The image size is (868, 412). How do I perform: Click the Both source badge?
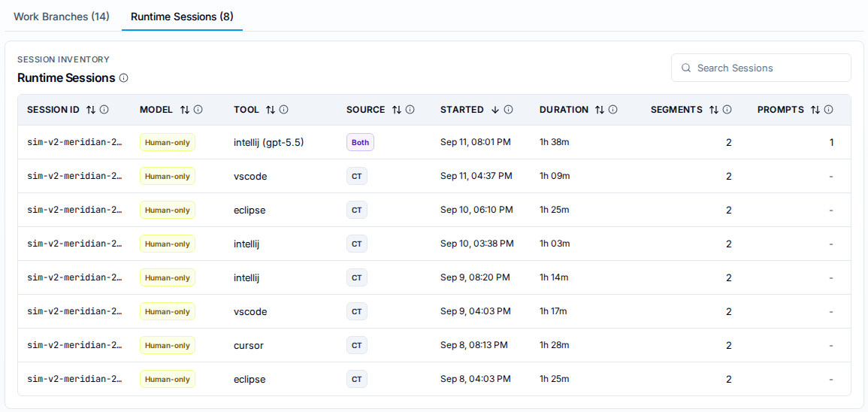tap(361, 142)
